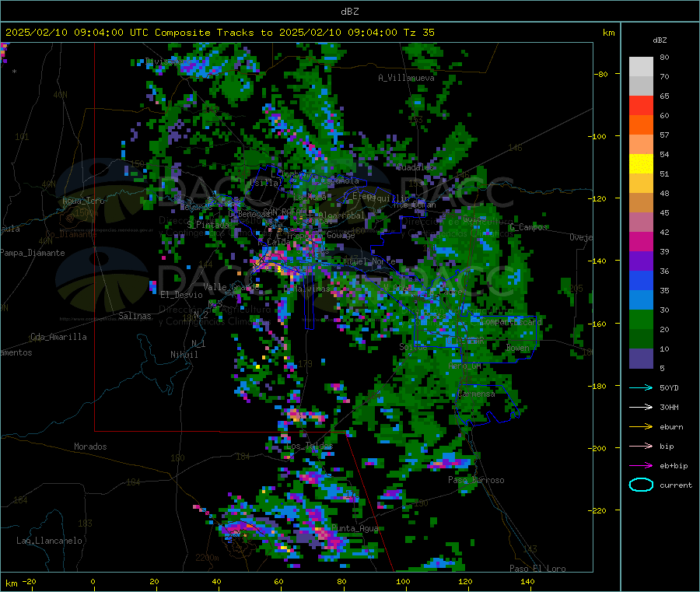Click the Paso_El_Loro place label
This screenshot has height=592, width=700.
(537, 569)
